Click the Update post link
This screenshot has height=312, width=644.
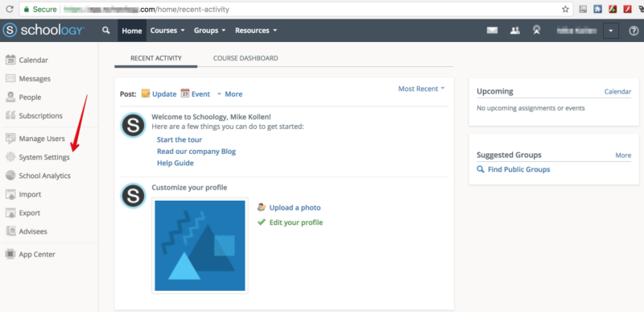pyautogui.click(x=164, y=94)
